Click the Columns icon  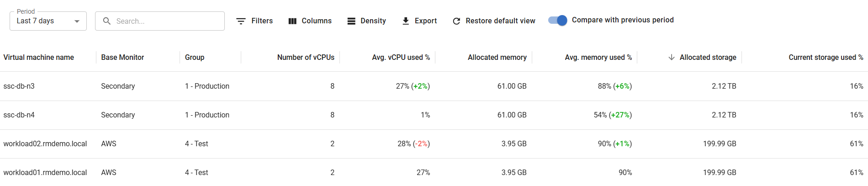pos(292,21)
